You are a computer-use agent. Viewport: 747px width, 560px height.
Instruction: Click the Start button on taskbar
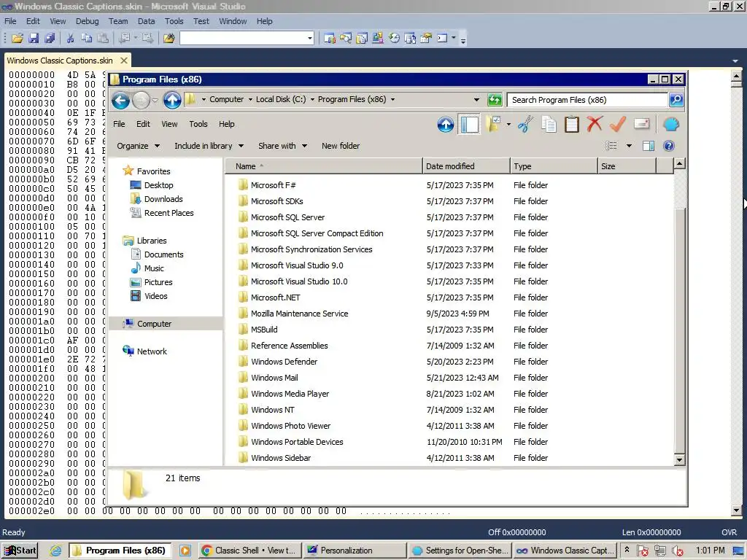[20, 551]
